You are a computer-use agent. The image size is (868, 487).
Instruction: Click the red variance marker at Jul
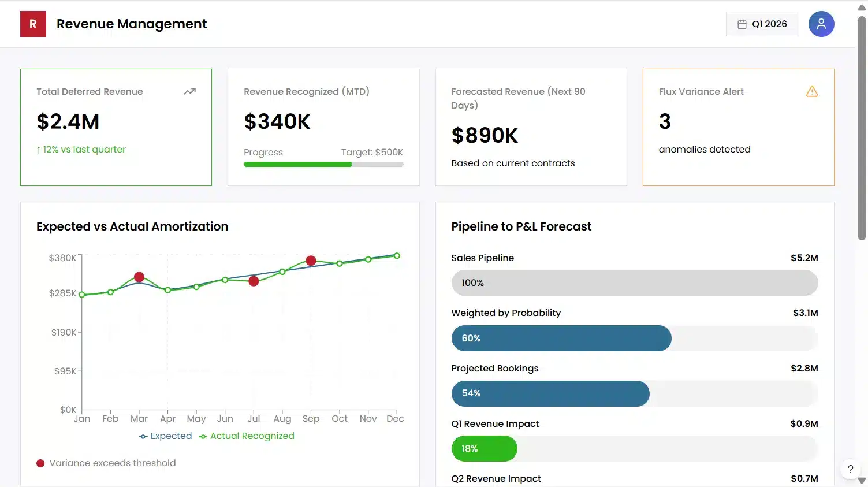point(254,281)
